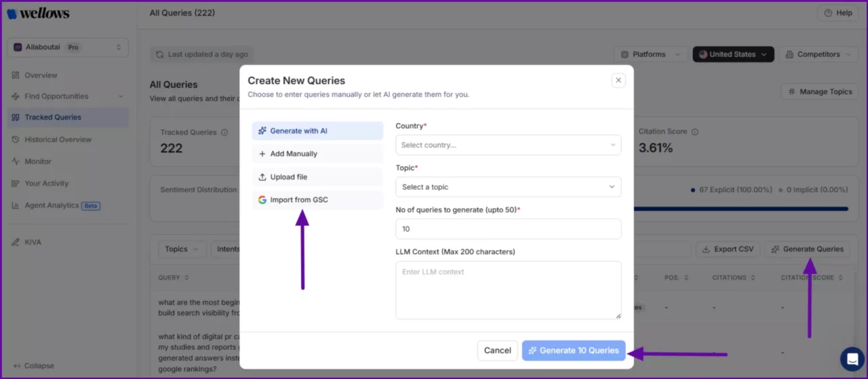This screenshot has height=379, width=868.
Task: Click Generate Queries button behind the dialog
Action: 807,249
